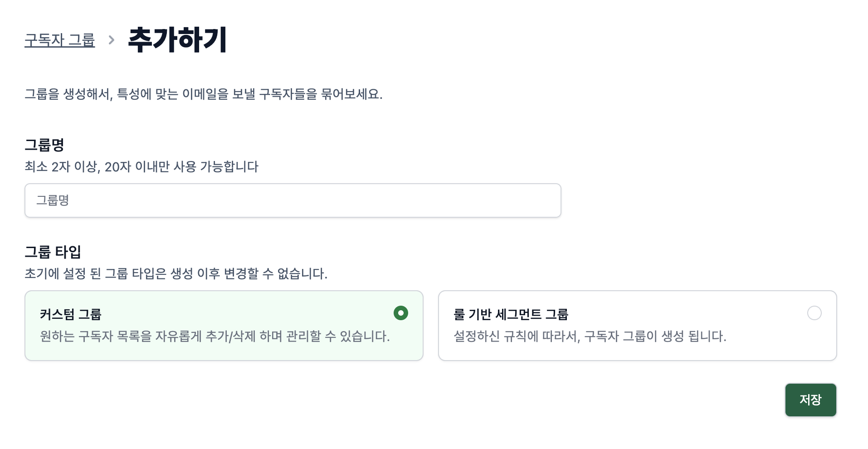868x449 pixels.
Task: Focus the group name text box
Action: [293, 200]
